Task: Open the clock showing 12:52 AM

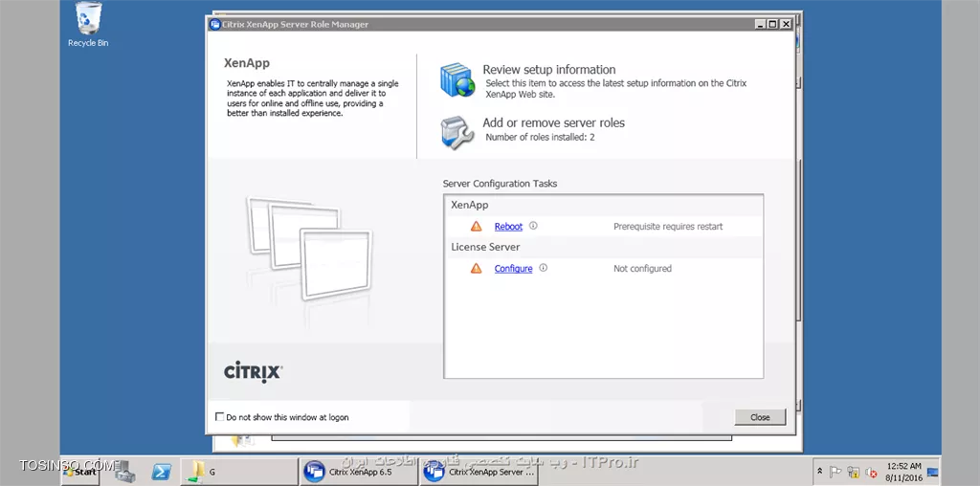Action: (903, 472)
